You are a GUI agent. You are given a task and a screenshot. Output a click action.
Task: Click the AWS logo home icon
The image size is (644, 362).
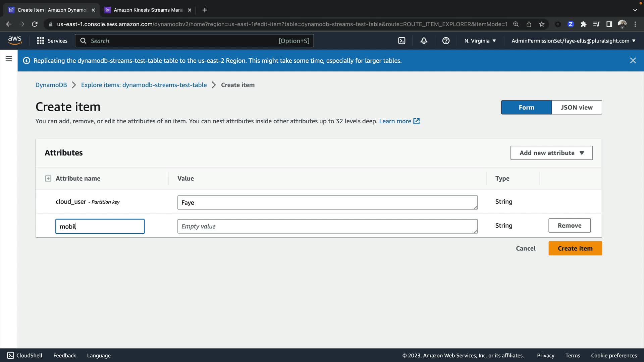[15, 41]
